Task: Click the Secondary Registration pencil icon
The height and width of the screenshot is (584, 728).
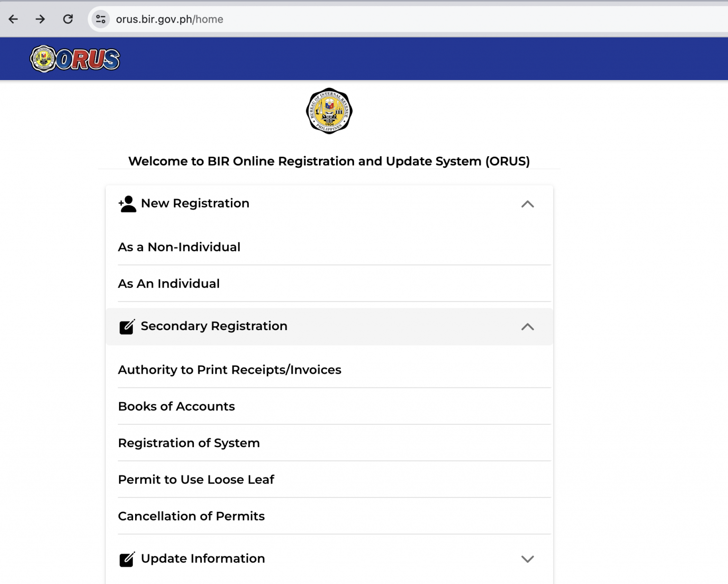Action: (x=127, y=326)
